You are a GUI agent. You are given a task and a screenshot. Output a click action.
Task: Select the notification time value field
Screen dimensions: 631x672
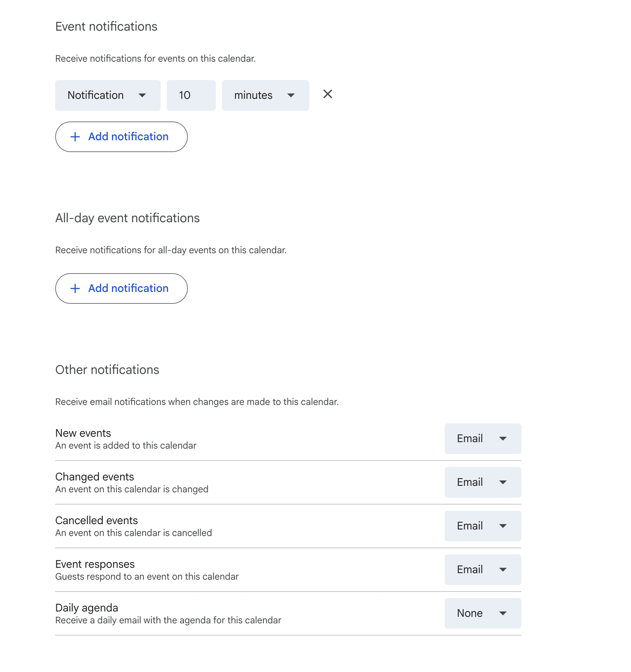point(191,95)
